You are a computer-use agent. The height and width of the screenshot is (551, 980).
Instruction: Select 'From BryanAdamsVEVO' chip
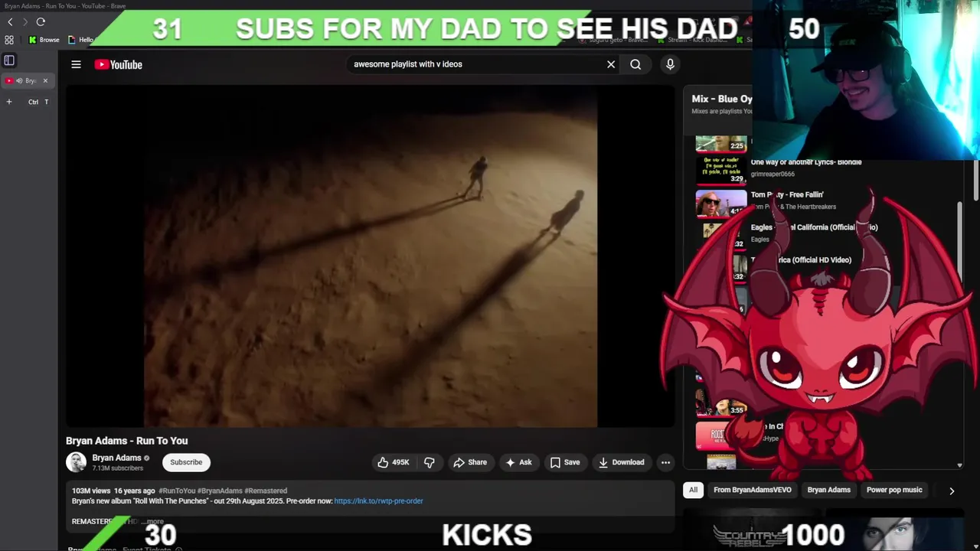pyautogui.click(x=752, y=490)
